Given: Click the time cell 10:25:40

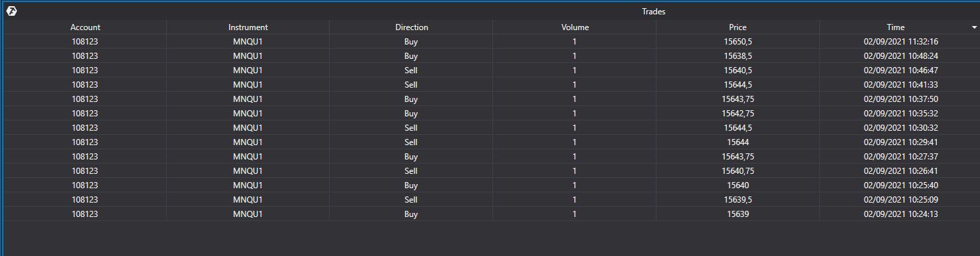Looking at the screenshot, I should point(900,185).
